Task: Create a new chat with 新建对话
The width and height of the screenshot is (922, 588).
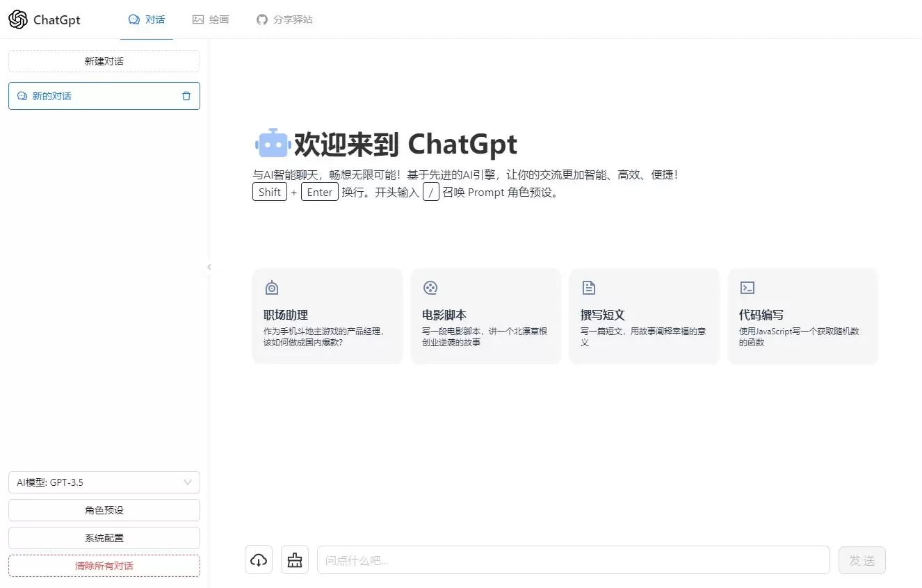Action: pos(104,61)
